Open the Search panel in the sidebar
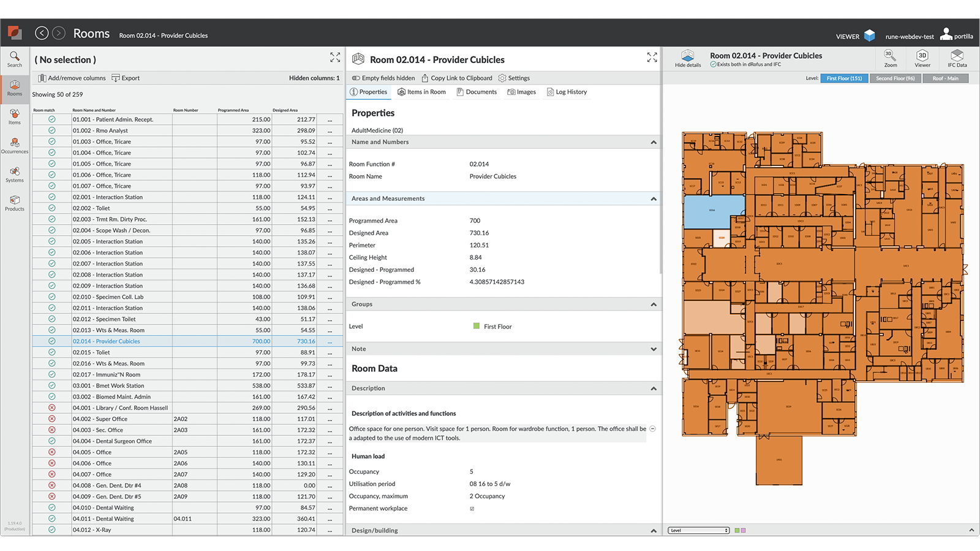The image size is (980, 551). (14, 58)
